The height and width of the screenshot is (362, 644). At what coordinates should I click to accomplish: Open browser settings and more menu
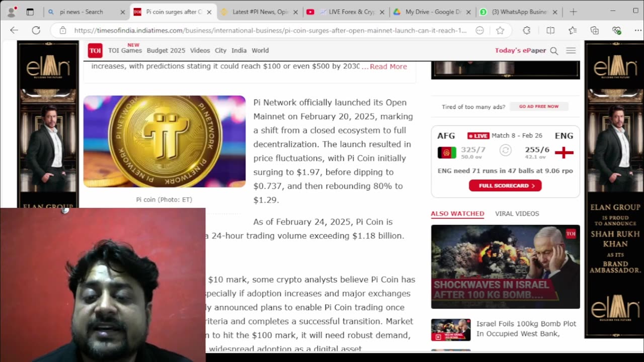(638, 31)
